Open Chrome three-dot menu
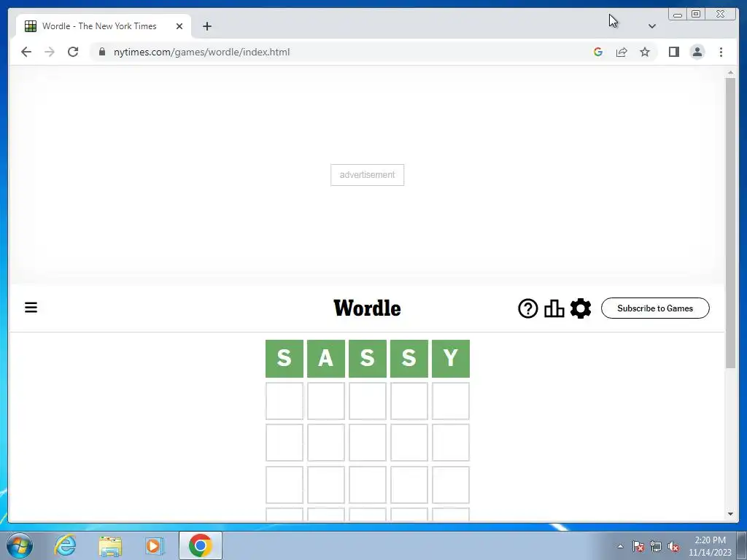This screenshot has height=560, width=747. click(x=721, y=52)
